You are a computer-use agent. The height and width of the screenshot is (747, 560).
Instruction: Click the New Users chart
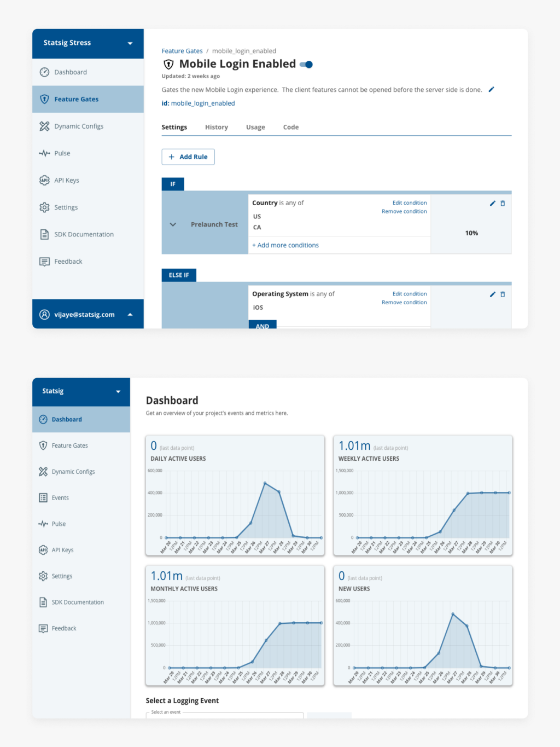pos(423,626)
